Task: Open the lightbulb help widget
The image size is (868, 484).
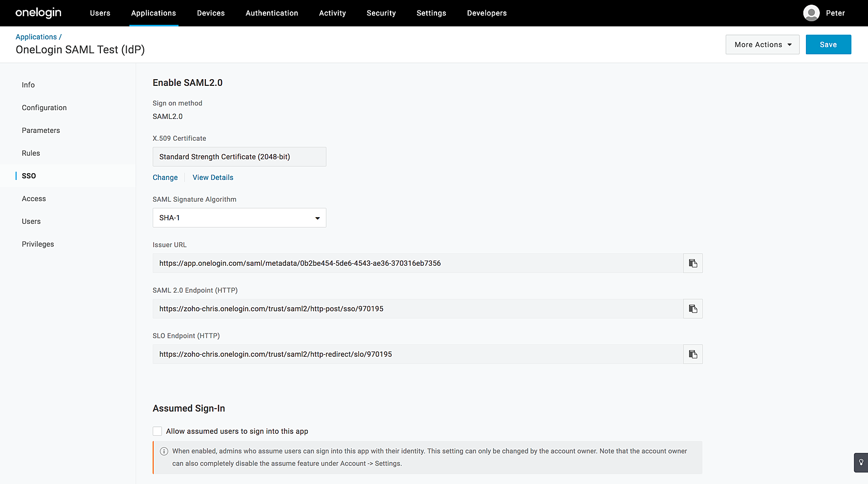Action: tap(861, 462)
